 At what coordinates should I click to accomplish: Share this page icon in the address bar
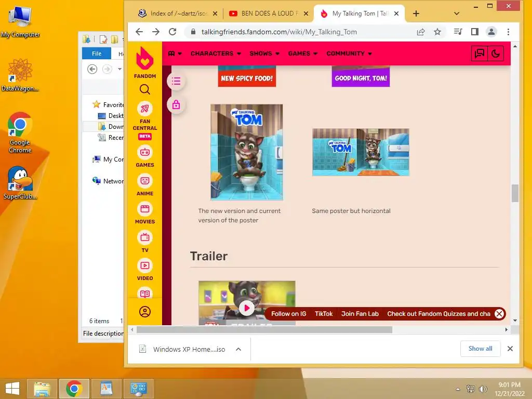coord(421,32)
